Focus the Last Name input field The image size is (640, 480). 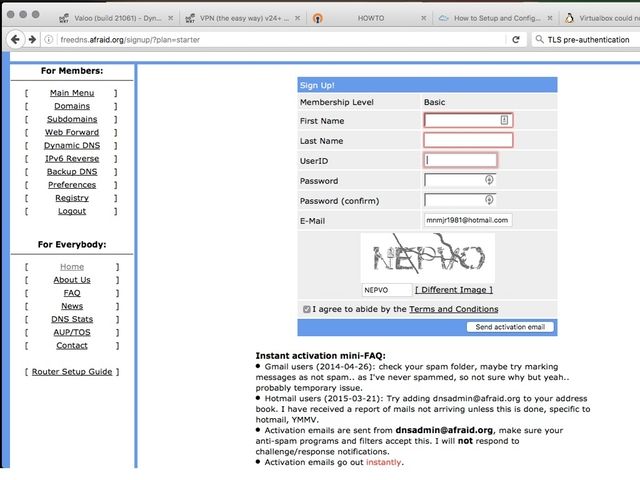[468, 140]
